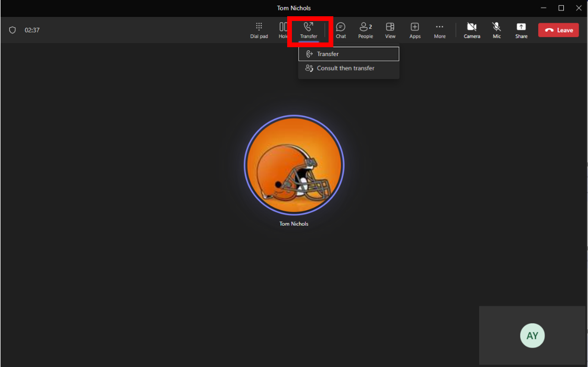Open More call options
Screen dimensions: 588x367
[x=440, y=30]
